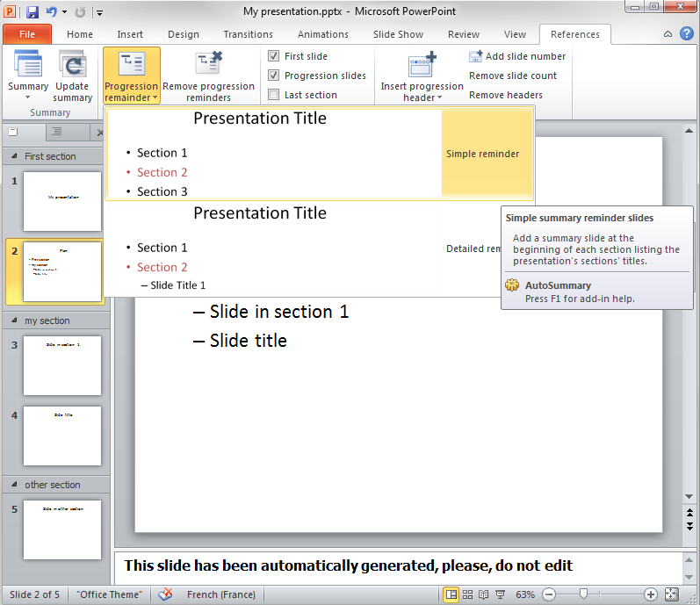Select slide 4 thumbnail
700x605 pixels.
(x=62, y=436)
